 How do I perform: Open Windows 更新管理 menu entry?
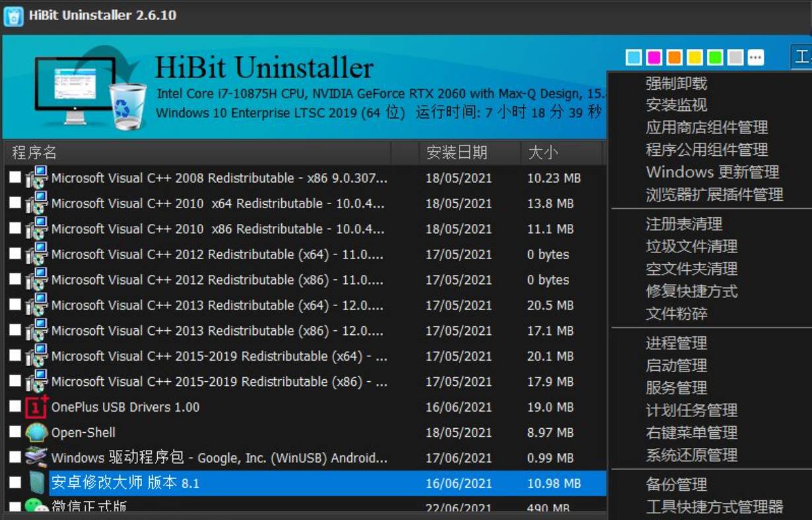coord(712,172)
